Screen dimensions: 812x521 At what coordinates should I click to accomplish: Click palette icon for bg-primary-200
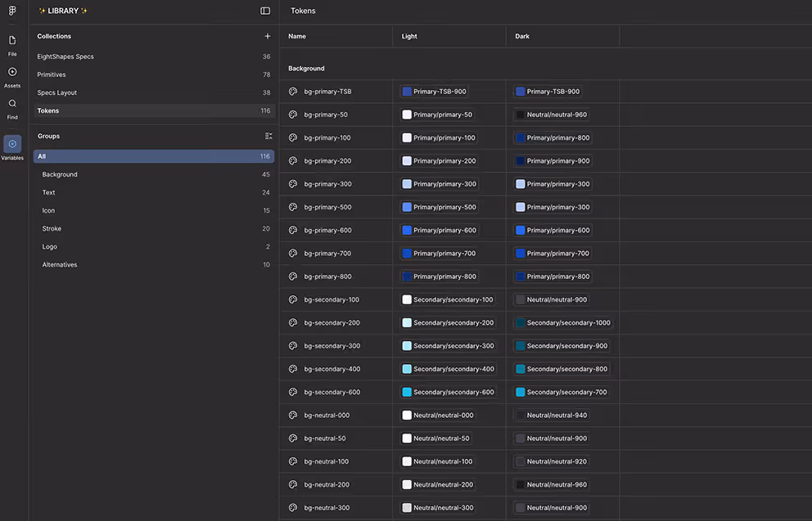293,161
